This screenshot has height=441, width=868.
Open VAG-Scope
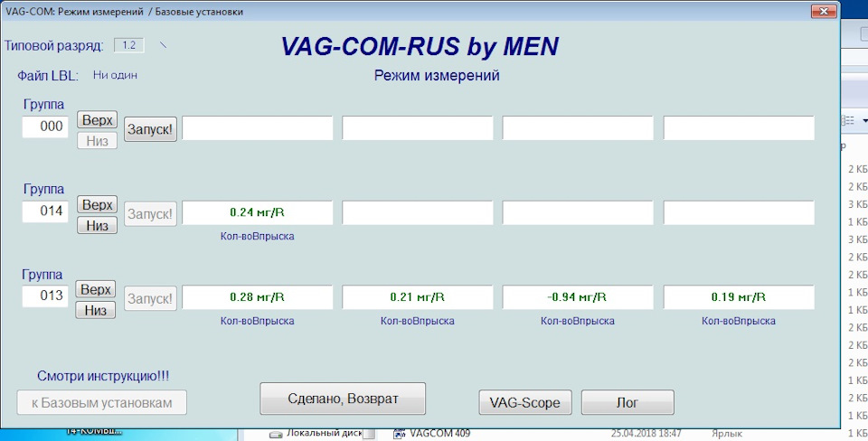(x=525, y=402)
